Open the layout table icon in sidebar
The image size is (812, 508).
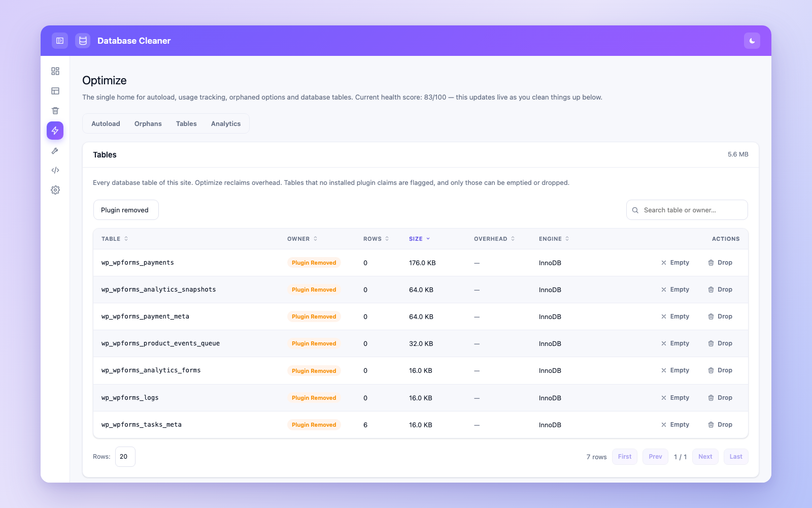coord(55,91)
